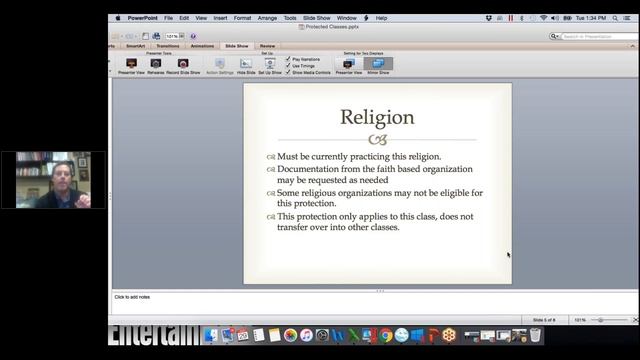
Task: Open the Format menu
Action: tap(242, 18)
